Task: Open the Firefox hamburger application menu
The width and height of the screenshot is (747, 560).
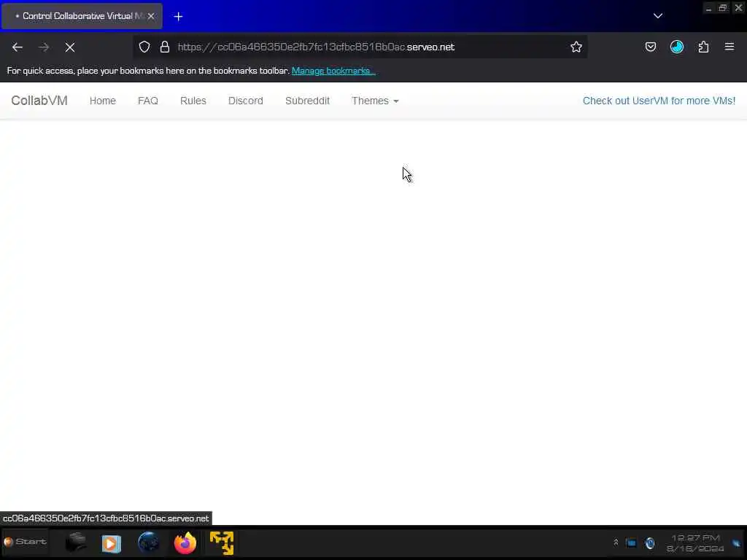Action: [729, 47]
